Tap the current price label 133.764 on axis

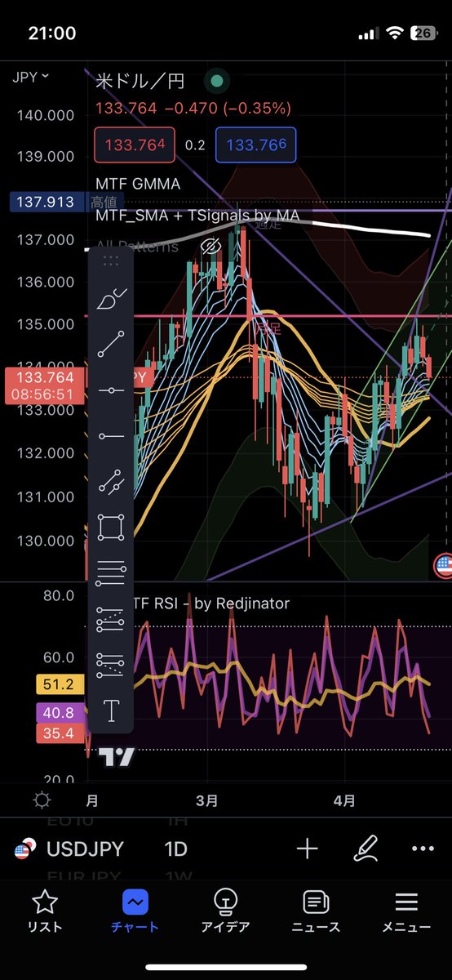(44, 377)
